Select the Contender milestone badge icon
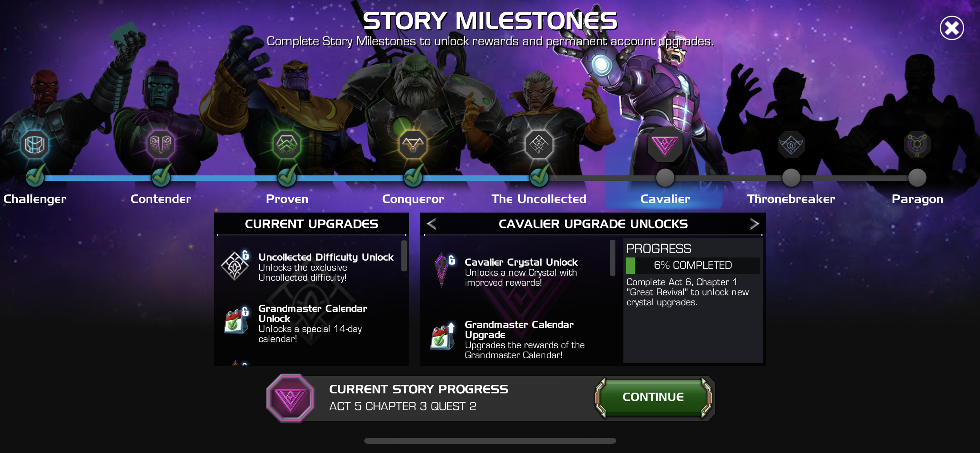980x453 pixels. [161, 145]
